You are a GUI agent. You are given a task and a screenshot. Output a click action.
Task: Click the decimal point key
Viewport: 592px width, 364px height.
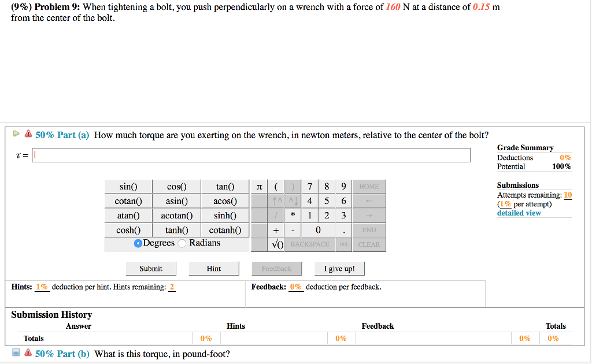click(343, 230)
